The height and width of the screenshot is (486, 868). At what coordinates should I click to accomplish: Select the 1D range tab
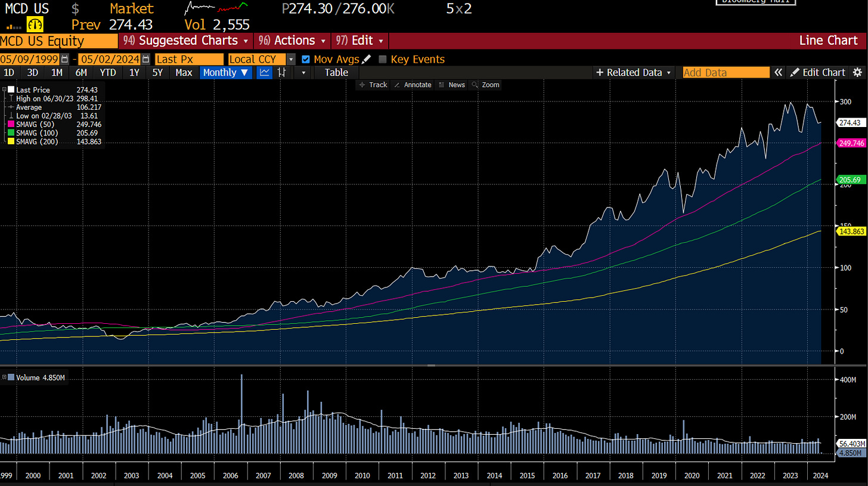[10, 72]
